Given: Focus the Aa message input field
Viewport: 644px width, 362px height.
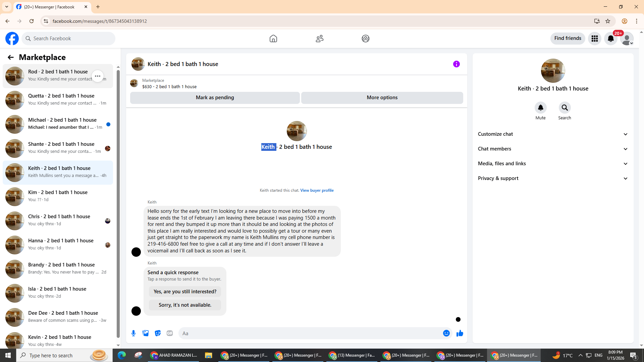Looking at the screenshot, I should pyautogui.click(x=309, y=333).
